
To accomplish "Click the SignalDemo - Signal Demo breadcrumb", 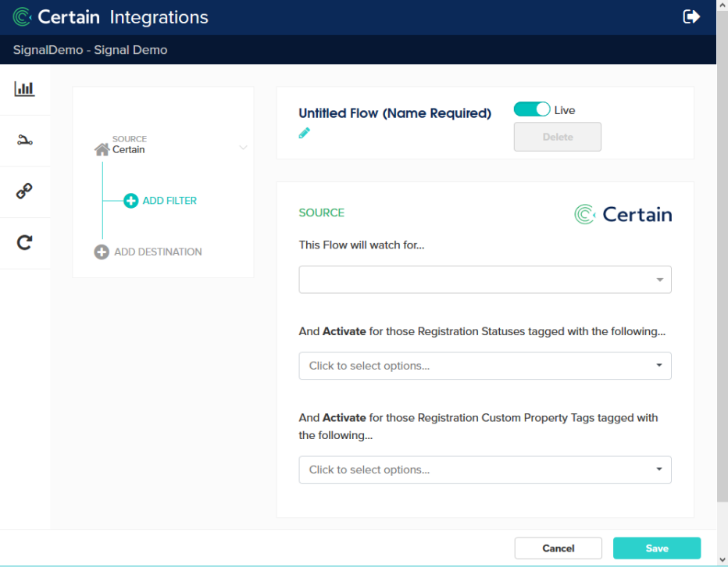I will point(90,50).
